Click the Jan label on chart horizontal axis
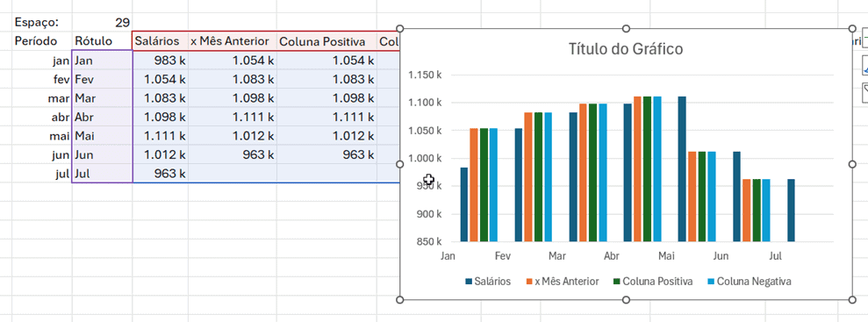868x322 pixels. pos(448,256)
